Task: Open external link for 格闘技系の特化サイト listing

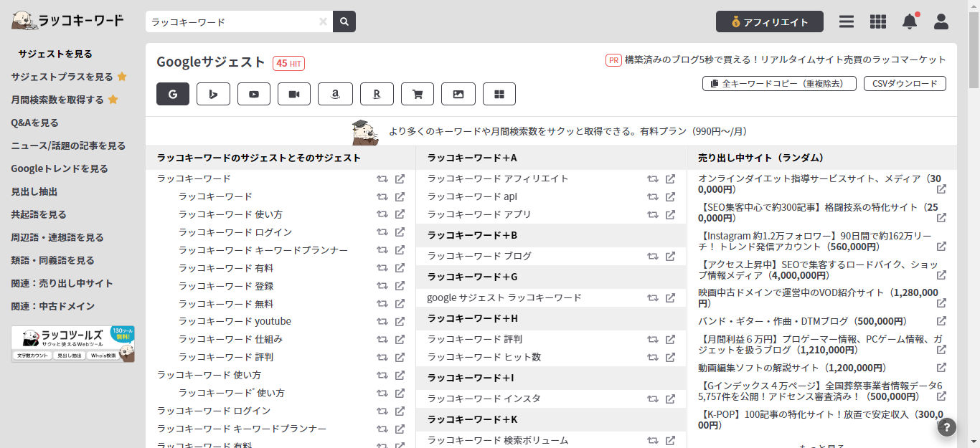Action: [x=941, y=218]
